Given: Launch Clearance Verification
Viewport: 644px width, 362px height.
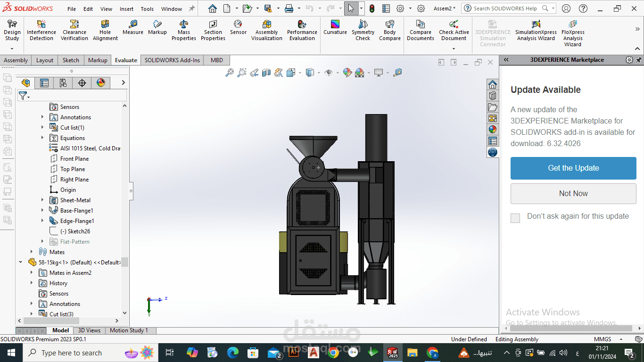Looking at the screenshot, I should (x=74, y=30).
